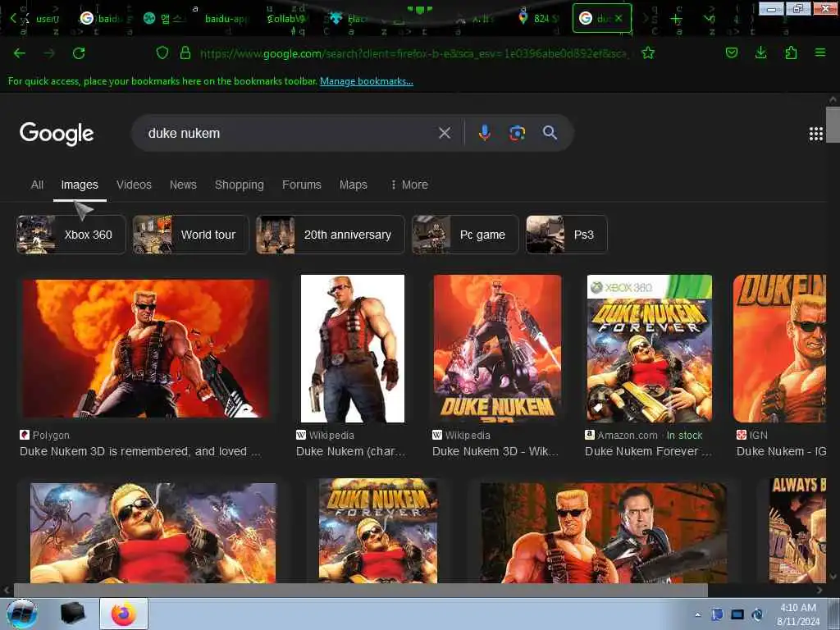Focus the duke nukem search field
This screenshot has width=840, height=630.
pyautogui.click(x=290, y=134)
